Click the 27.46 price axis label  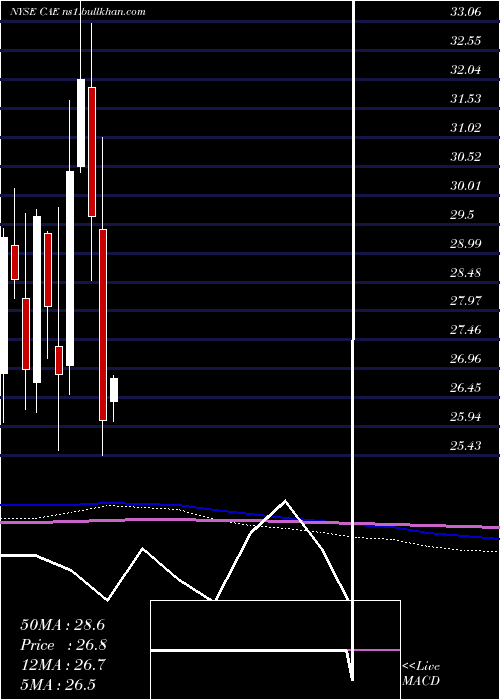(466, 330)
